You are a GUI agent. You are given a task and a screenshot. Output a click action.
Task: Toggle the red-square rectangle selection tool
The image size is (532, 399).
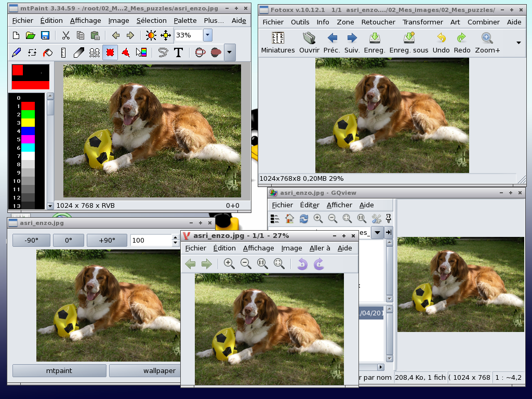point(110,52)
